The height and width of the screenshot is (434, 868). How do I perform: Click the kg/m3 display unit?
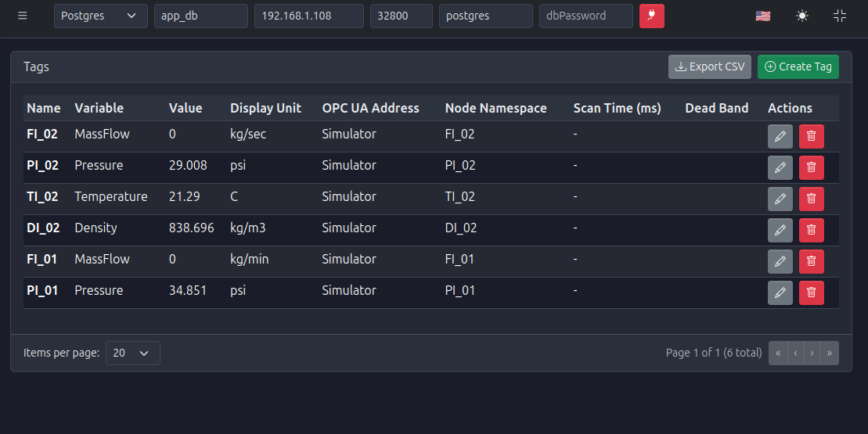tap(248, 228)
